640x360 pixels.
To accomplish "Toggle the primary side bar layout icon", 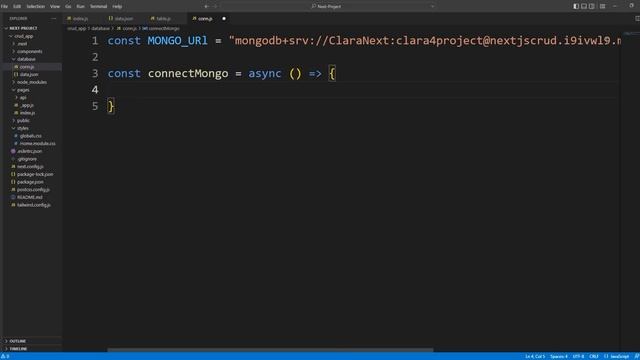I will pos(576,7).
